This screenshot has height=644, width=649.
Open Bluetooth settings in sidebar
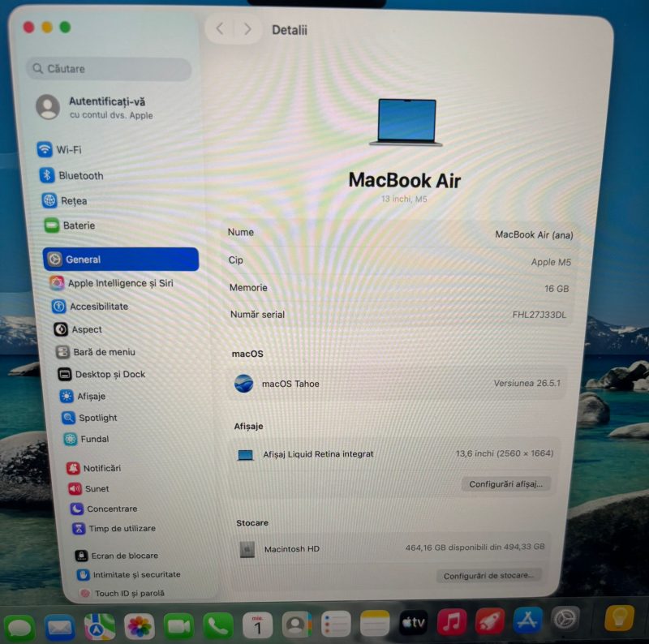click(71, 175)
